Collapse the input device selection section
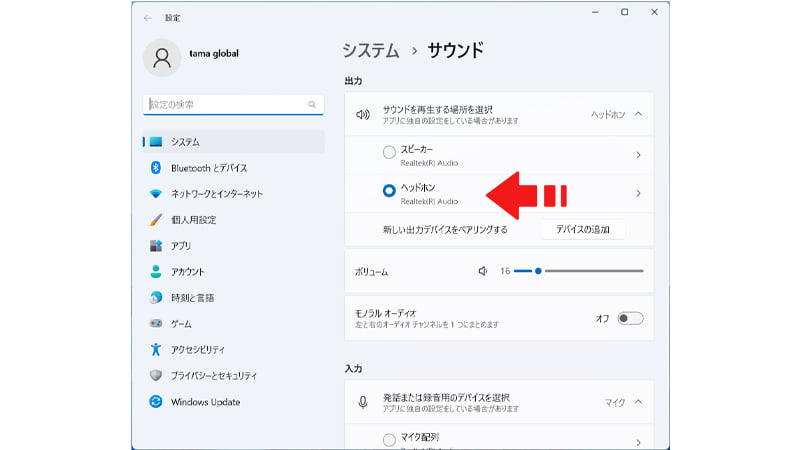Viewport: 800px width, 450px height. coord(638,402)
